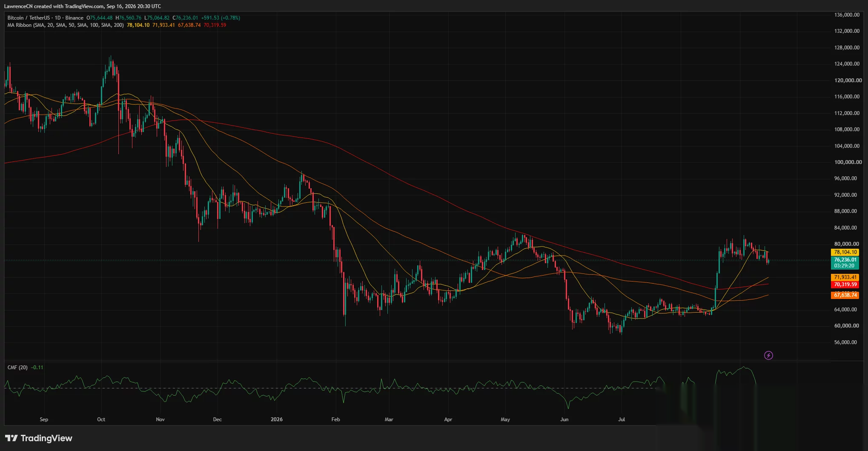Click the close value C76,236.01 in the legend
This screenshot has height=451, width=868.
point(185,18)
